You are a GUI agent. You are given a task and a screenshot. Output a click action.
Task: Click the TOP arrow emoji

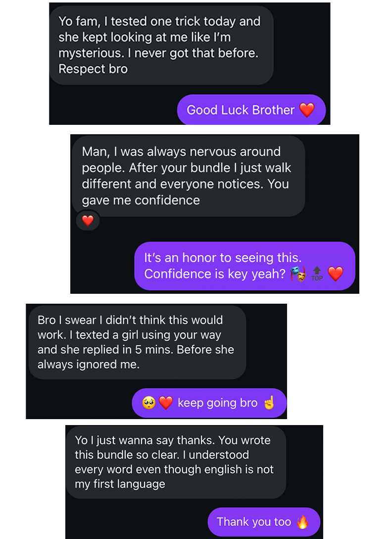click(x=317, y=273)
